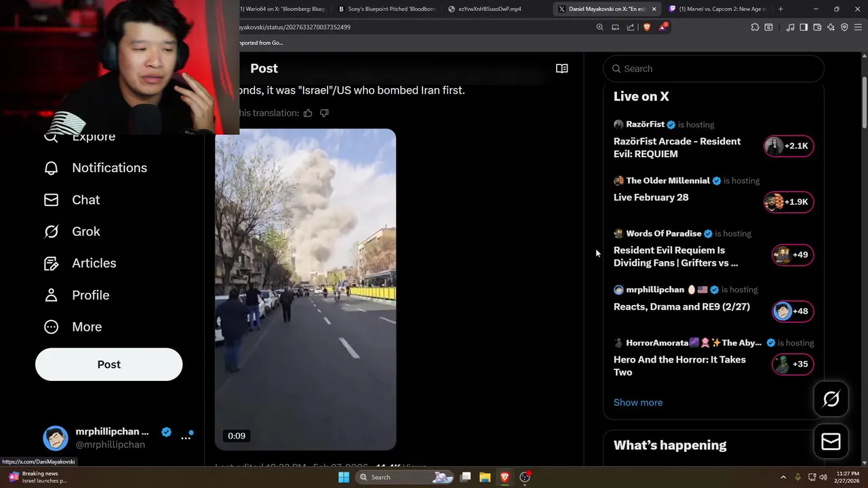Click the system tray volume icon
The height and width of the screenshot is (488, 868).
tap(823, 477)
